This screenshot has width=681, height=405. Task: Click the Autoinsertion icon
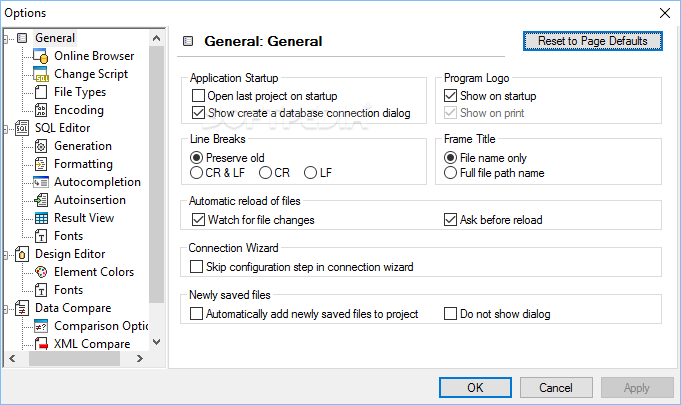tap(41, 200)
